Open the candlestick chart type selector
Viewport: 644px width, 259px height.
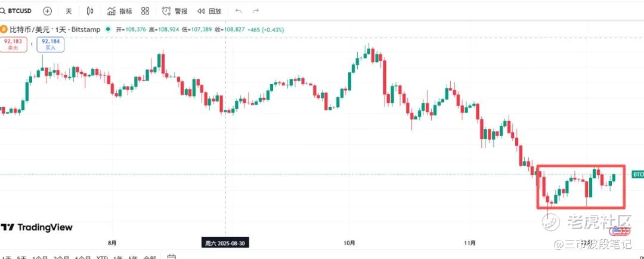(x=90, y=11)
